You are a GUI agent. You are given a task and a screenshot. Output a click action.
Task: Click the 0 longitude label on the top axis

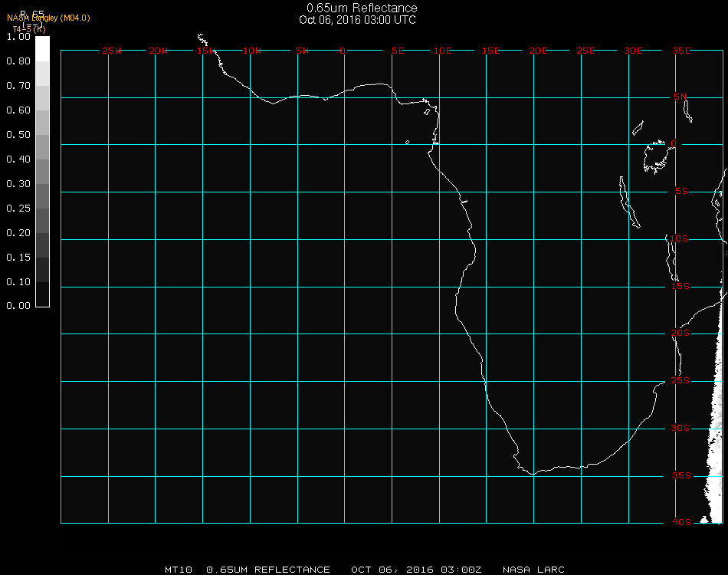pos(343,51)
